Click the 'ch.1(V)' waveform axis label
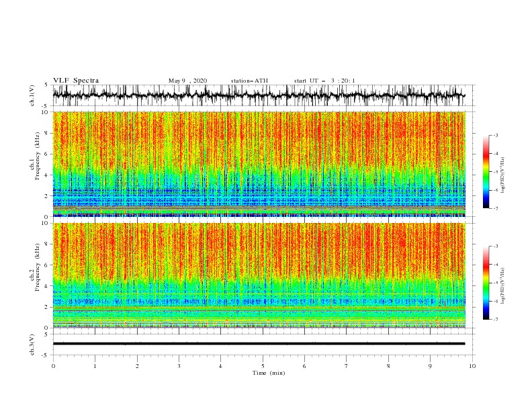The image size is (532, 411). 32,95
